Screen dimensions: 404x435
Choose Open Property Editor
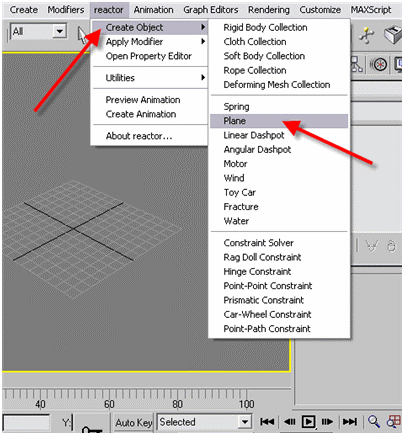coord(150,56)
